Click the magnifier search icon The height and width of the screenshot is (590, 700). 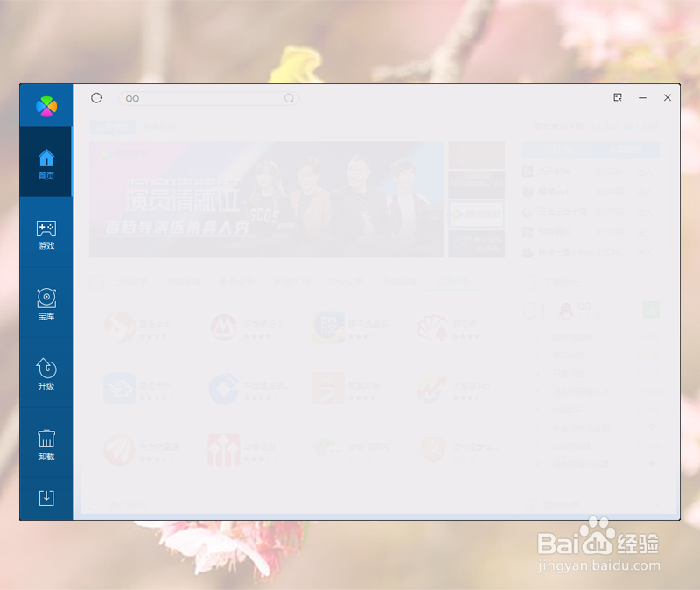pos(290,98)
